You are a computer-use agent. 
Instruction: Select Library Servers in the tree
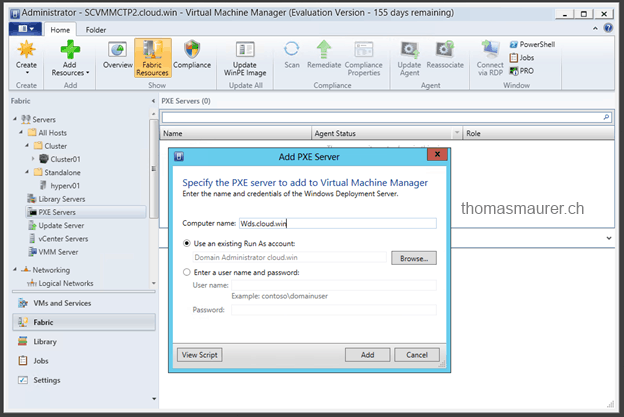click(x=56, y=199)
